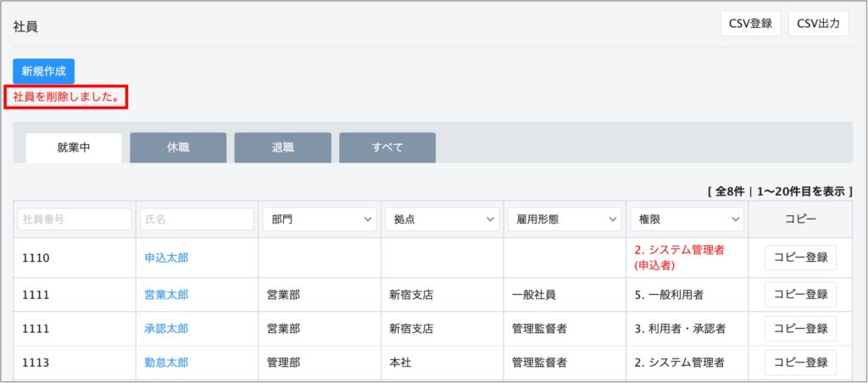Click コピー登録 for 承認太郎 row
This screenshot has width=868, height=383.
point(800,329)
